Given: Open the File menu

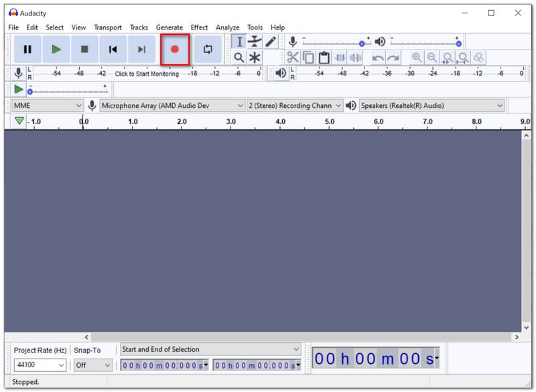Looking at the screenshot, I should 13,27.
